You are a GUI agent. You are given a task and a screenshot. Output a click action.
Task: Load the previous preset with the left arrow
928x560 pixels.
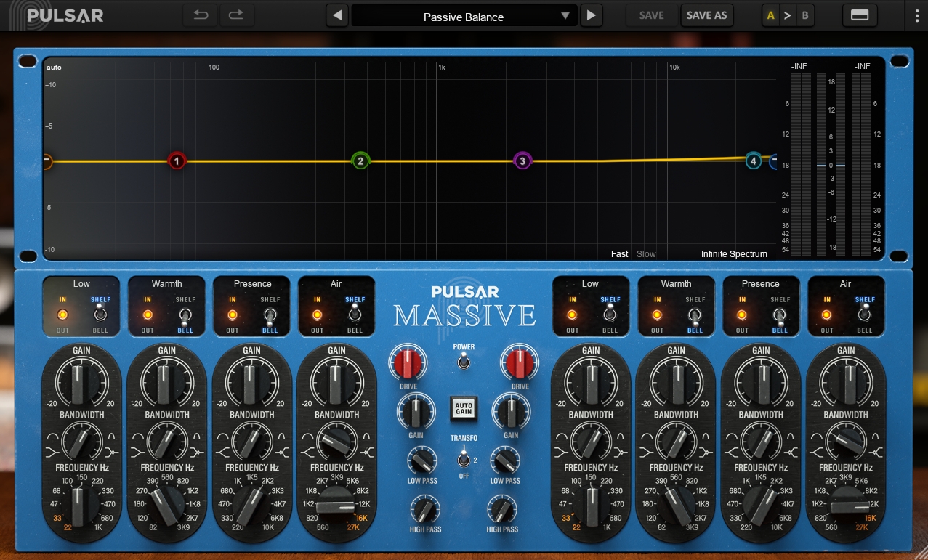336,16
